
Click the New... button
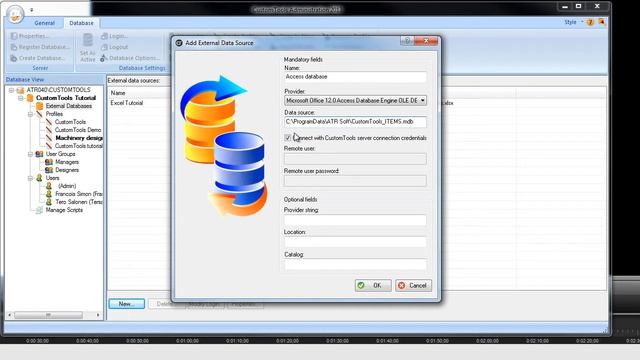point(127,304)
